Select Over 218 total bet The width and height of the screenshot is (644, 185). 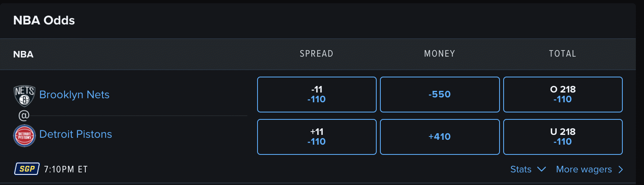[x=563, y=95]
